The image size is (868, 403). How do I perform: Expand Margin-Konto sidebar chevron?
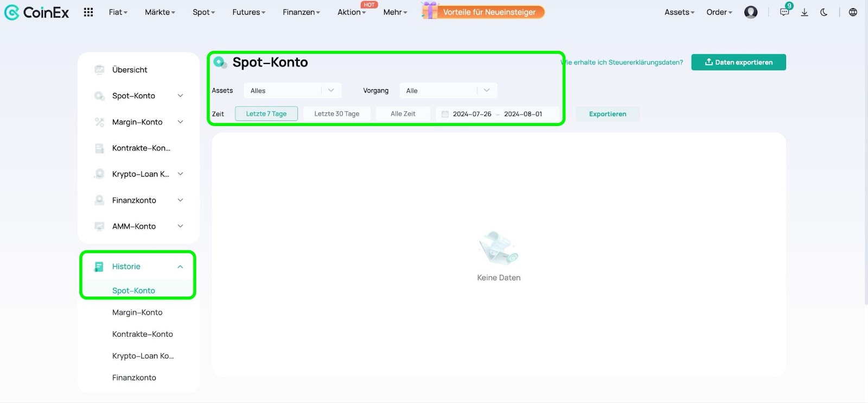(x=180, y=122)
